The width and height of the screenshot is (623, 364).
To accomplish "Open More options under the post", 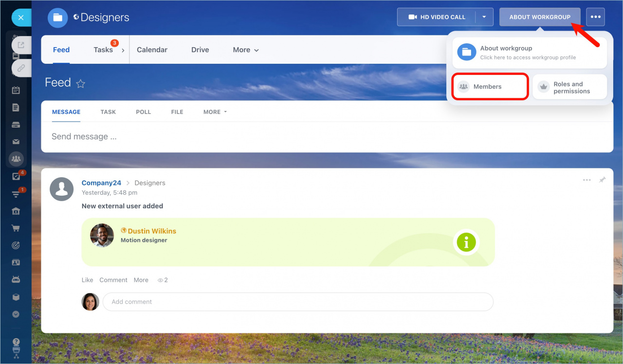I will coord(141,280).
